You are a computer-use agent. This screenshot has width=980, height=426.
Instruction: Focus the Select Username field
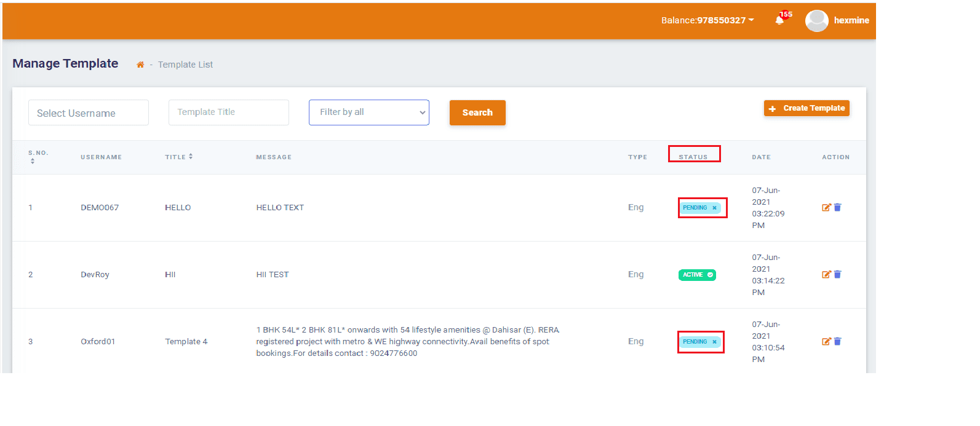point(89,113)
